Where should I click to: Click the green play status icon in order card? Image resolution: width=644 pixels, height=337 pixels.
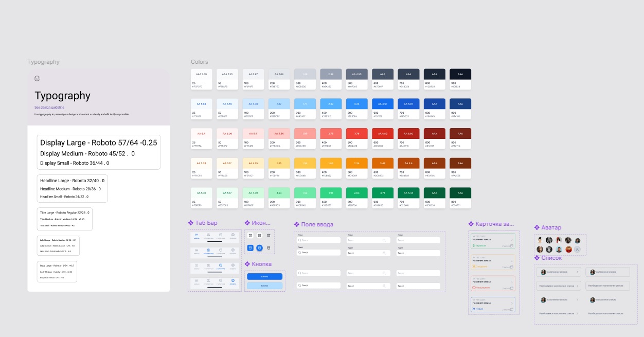(x=474, y=245)
